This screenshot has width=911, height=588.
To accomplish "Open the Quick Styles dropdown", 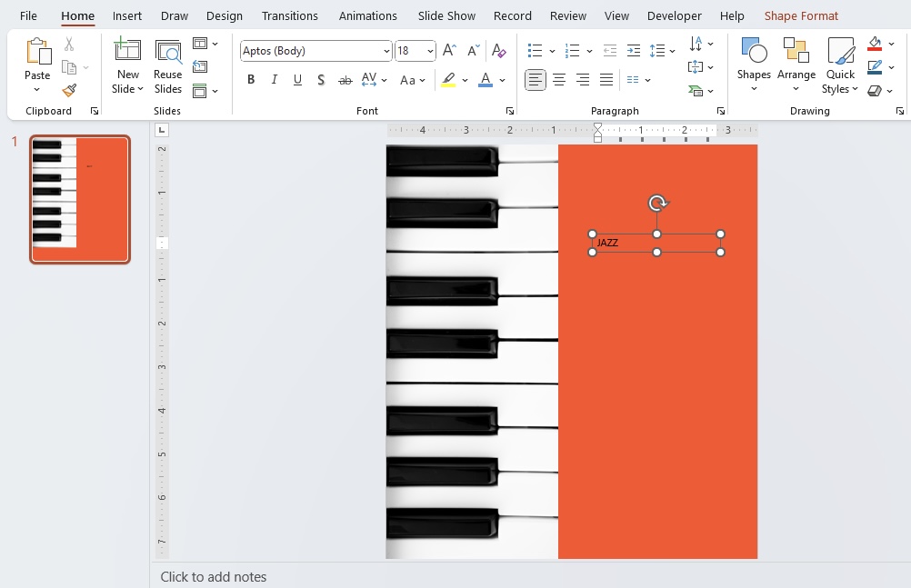I will (840, 65).
